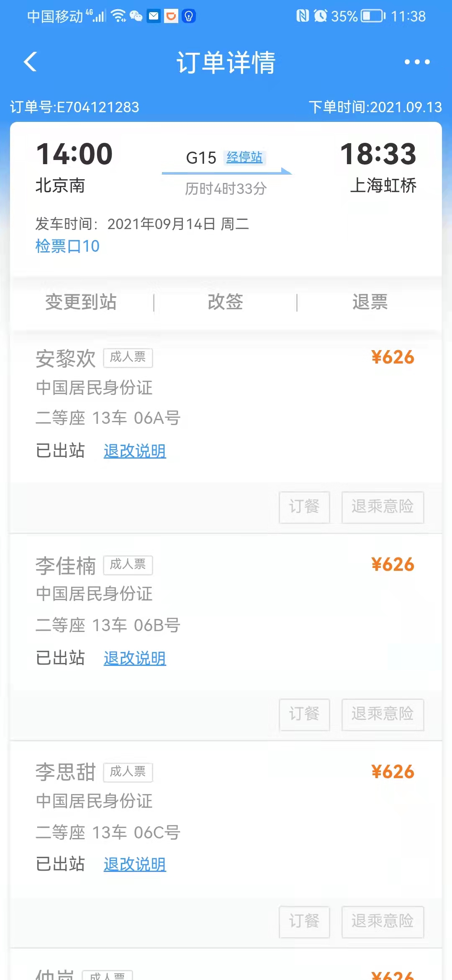Open the three-dot more options menu

(417, 62)
